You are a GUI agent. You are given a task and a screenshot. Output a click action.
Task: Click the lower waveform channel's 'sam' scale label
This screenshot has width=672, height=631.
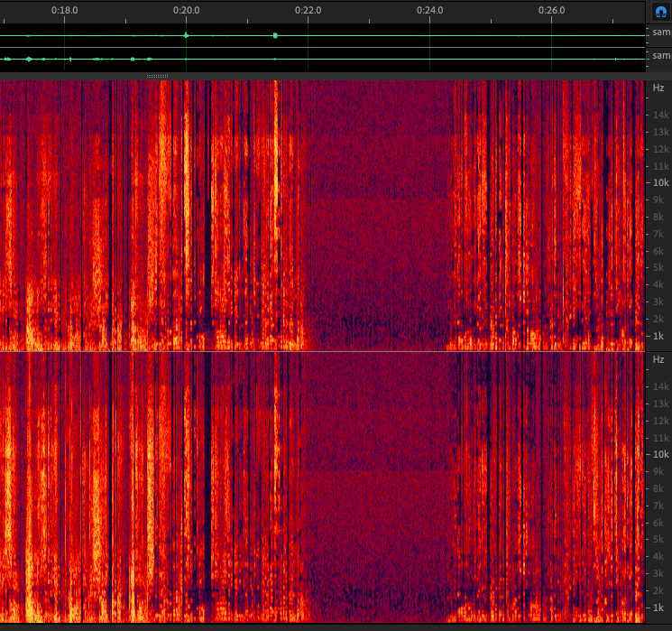coord(660,56)
